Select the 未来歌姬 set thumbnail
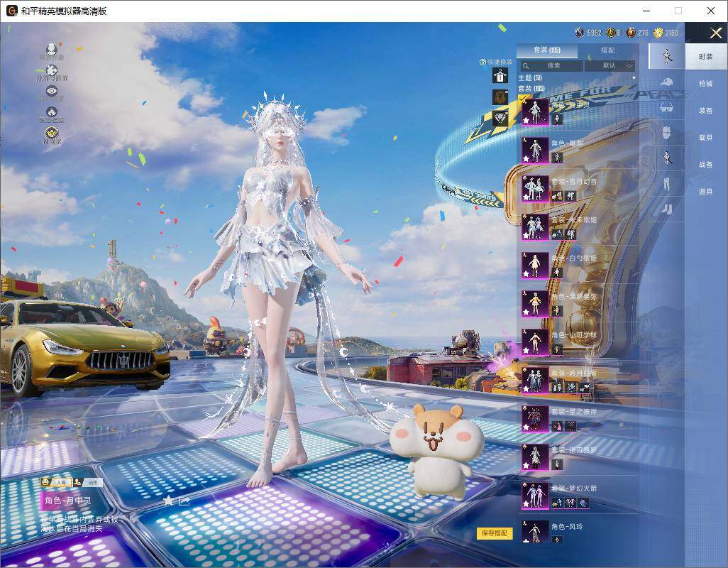 tap(535, 226)
